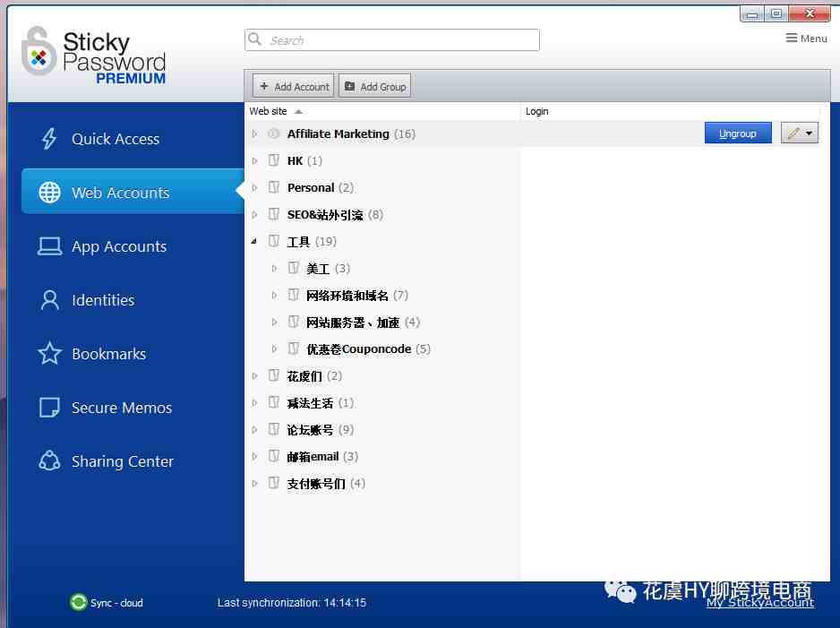Click the 支付账号们 group folder icon
This screenshot has height=628, width=840.
click(x=274, y=484)
